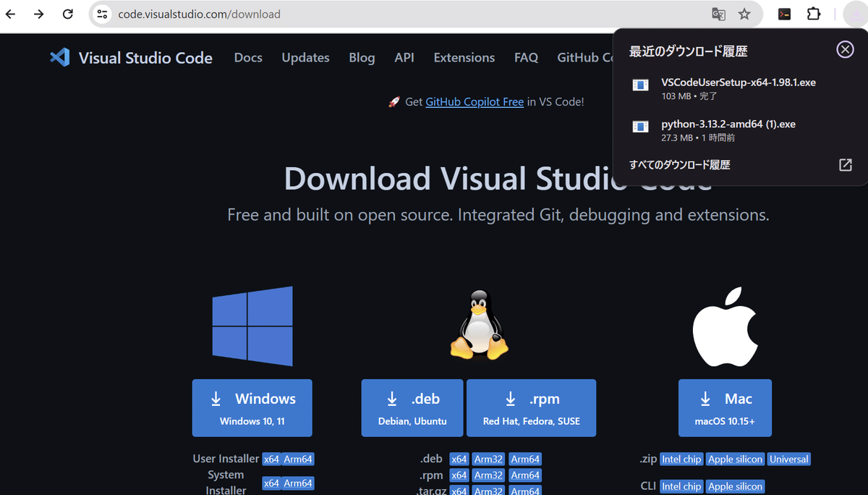Image resolution: width=868 pixels, height=495 pixels.
Task: Download the Windows 10, 11 installer
Action: 252,408
